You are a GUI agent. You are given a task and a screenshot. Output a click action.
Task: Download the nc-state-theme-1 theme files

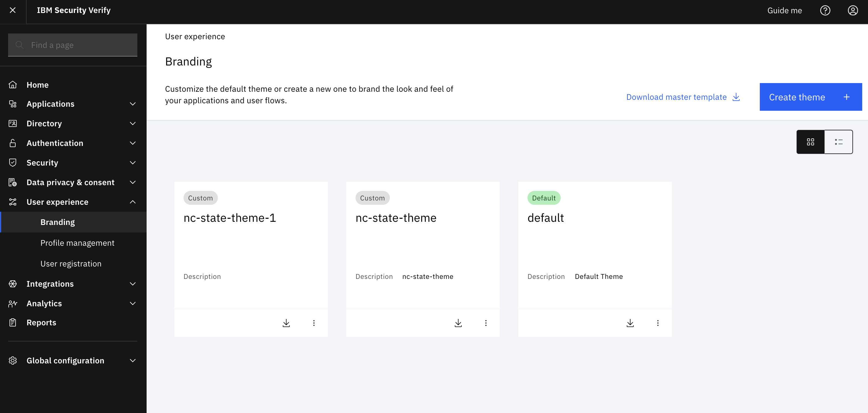click(x=287, y=323)
